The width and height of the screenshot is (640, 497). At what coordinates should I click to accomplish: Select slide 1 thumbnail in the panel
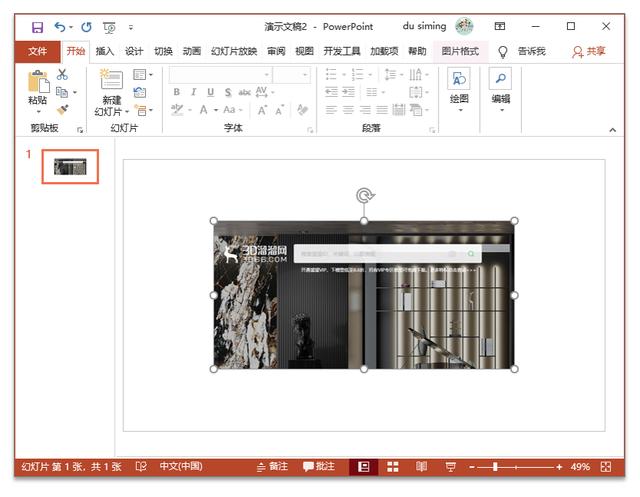tap(70, 166)
